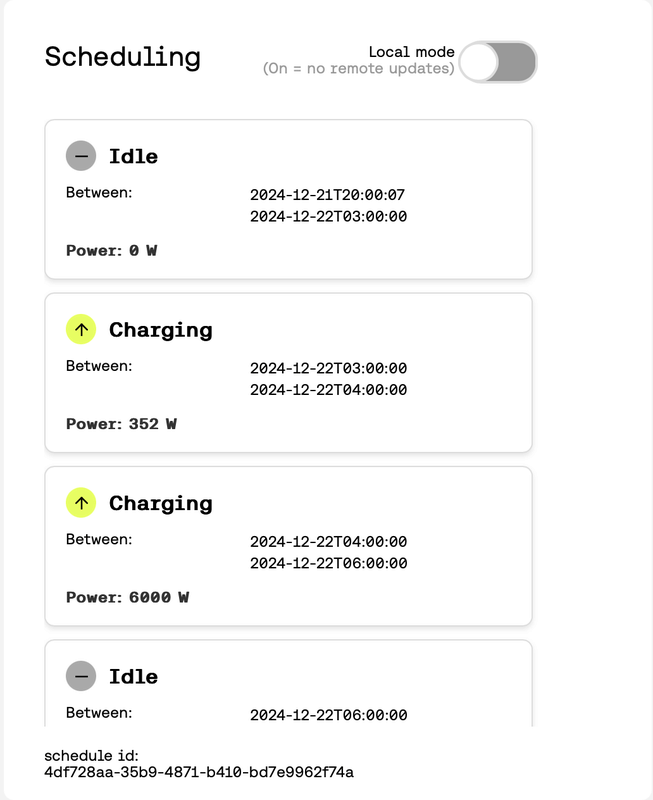Click the Local mode label
Screen dimensions: 653x800
pyautogui.click(x=411, y=52)
